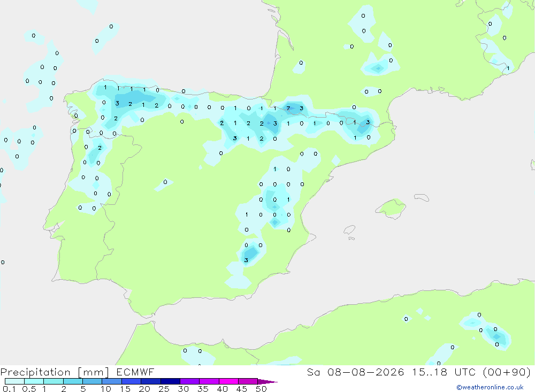The image size is (535, 392).
Task: Click the '0.5' legend scale label
Action: click(29, 389)
